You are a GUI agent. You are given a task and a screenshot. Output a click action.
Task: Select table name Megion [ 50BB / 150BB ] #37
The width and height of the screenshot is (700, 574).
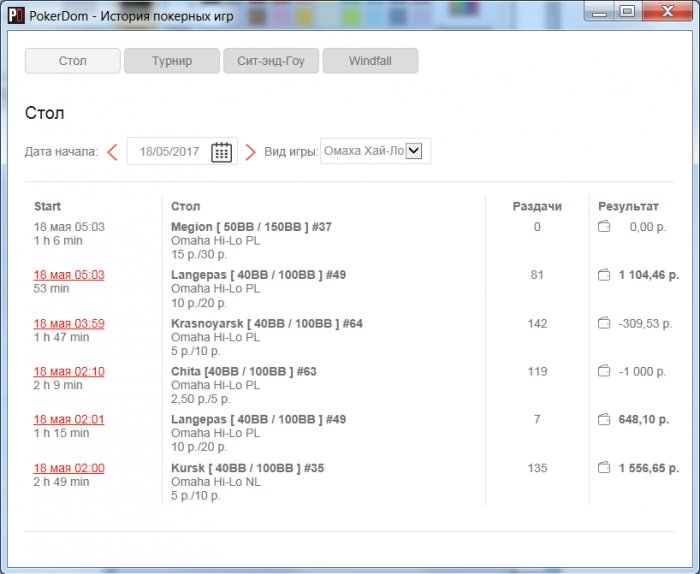(251, 227)
